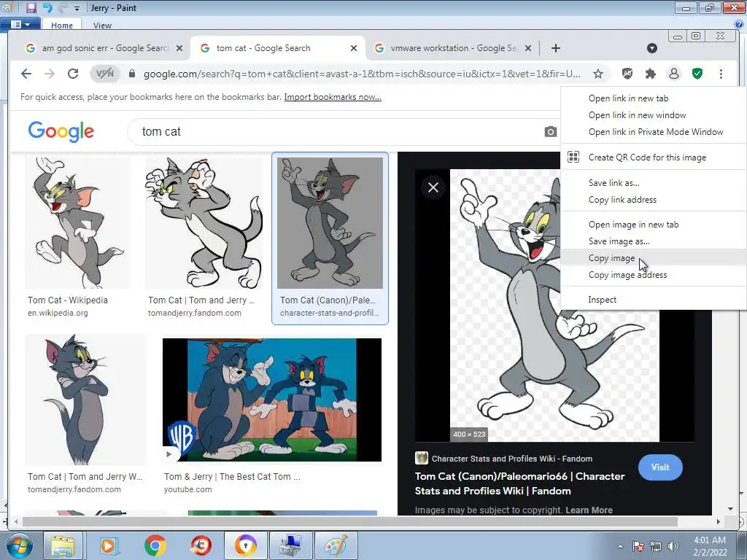The image size is (747, 560).
Task: Open the tab search dropdown circle
Action: pos(652,48)
